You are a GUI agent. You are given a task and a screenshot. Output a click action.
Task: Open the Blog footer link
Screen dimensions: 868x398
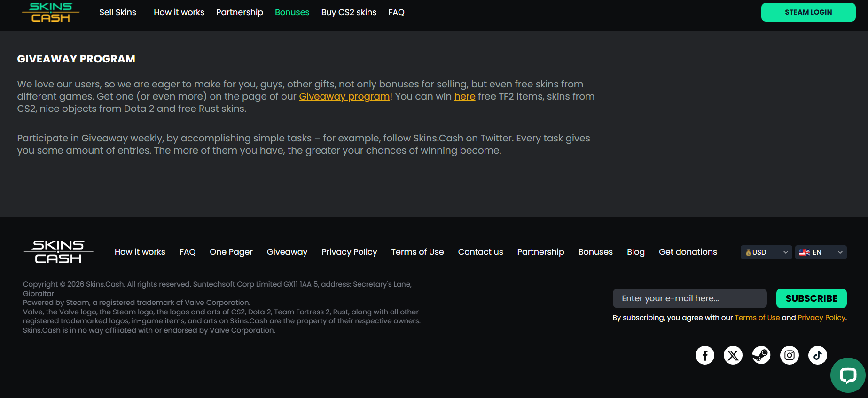click(636, 252)
